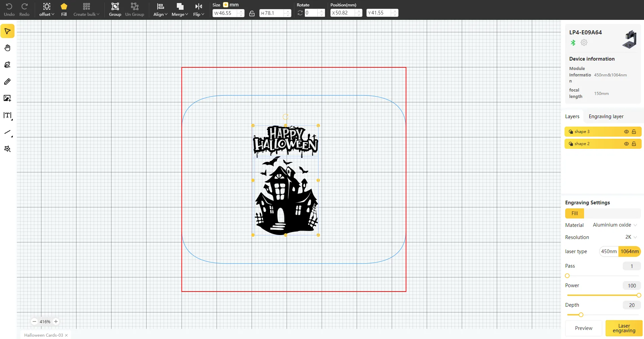The height and width of the screenshot is (339, 644).
Task: Switch laser type to 450nm
Action: click(x=609, y=251)
